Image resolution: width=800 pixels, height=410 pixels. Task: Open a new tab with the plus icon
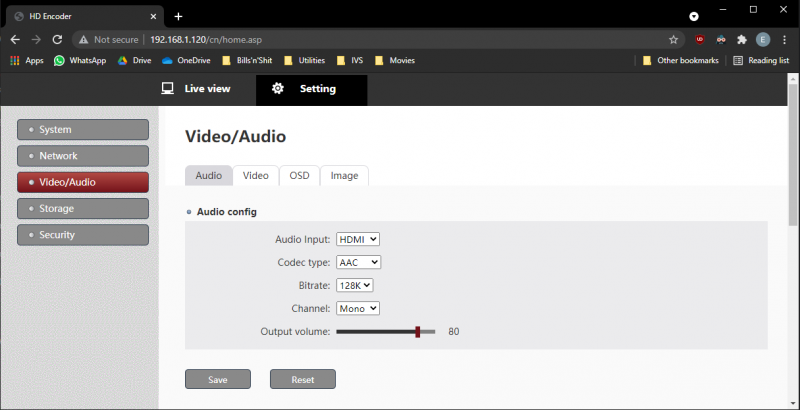pos(178,16)
